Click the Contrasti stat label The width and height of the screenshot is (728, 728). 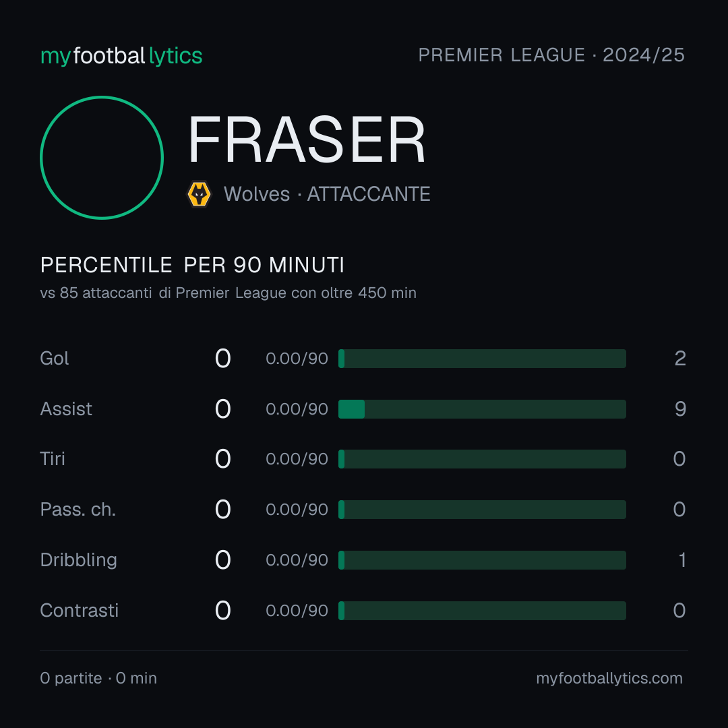coord(80,611)
